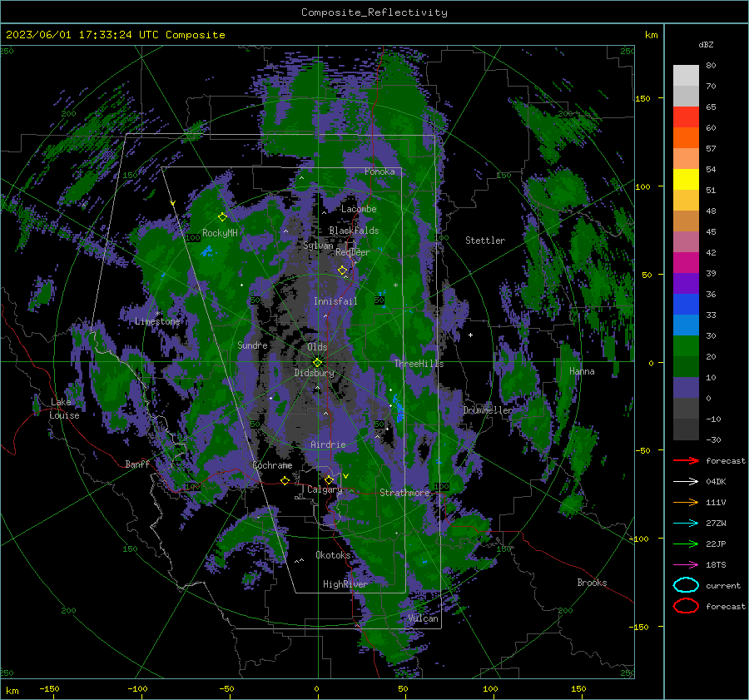Click the -150 tick on bottom axis
The height and width of the screenshot is (700, 749).
click(49, 688)
